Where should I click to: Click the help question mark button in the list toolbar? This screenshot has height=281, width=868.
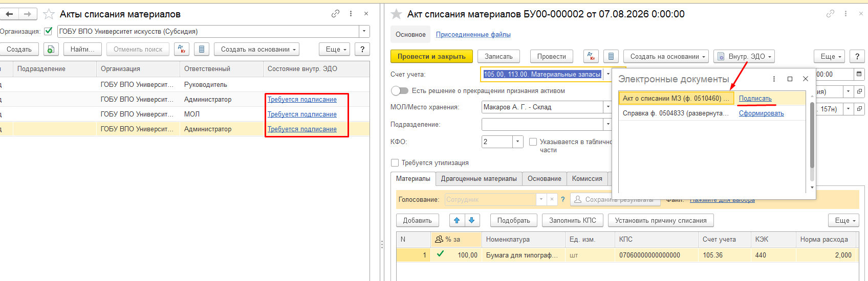(x=362, y=49)
